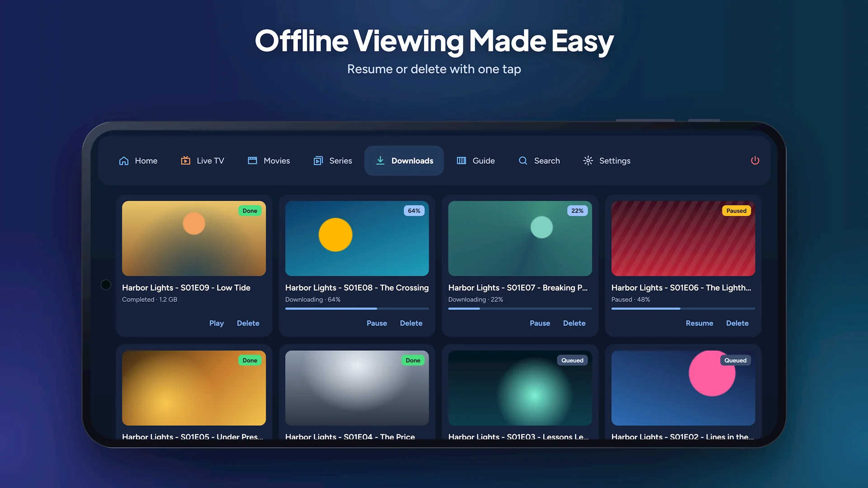868x488 pixels.
Task: Open the S01E04 The Price thumbnail
Action: click(357, 388)
